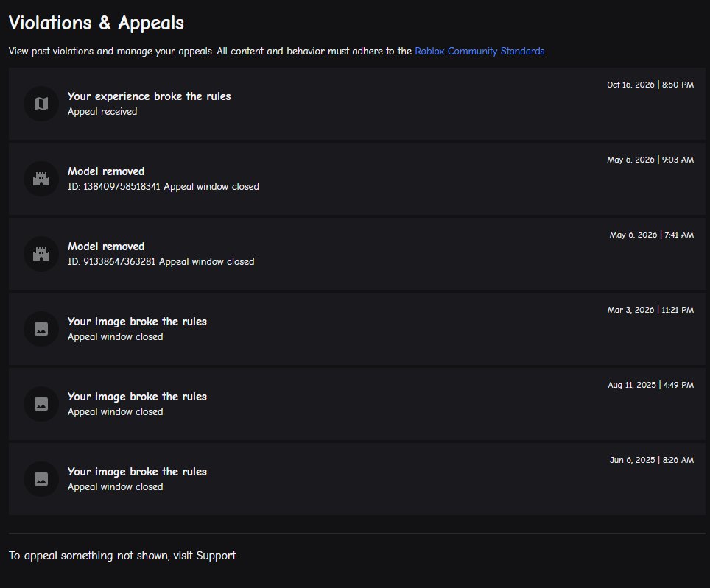Click the 'Appeal received' status text

tap(102, 112)
